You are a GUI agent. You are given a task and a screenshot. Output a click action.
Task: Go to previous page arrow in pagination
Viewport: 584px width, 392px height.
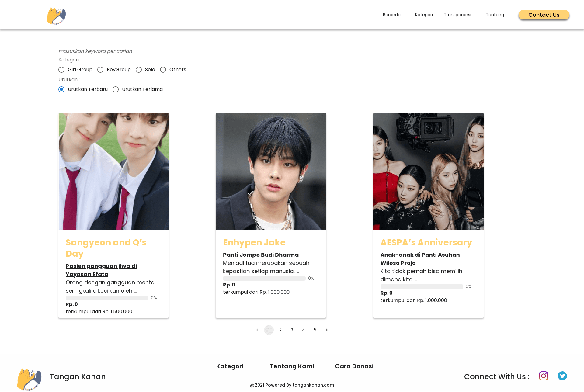(x=257, y=330)
